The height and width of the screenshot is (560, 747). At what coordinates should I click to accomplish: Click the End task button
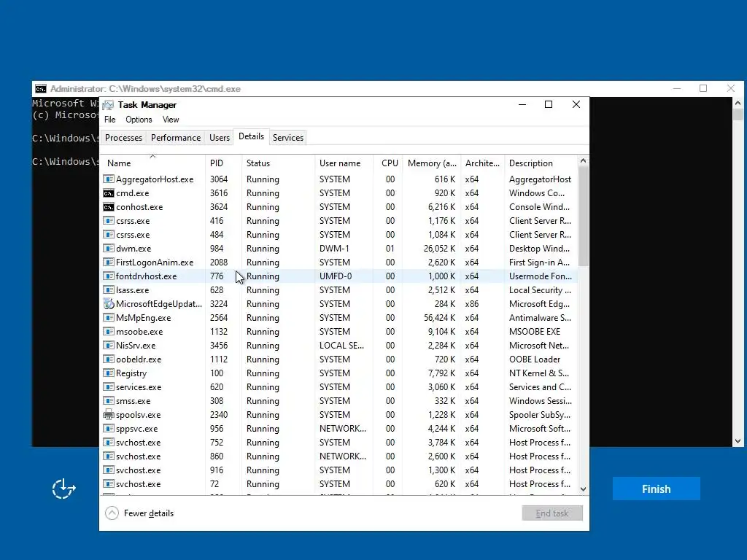point(552,513)
